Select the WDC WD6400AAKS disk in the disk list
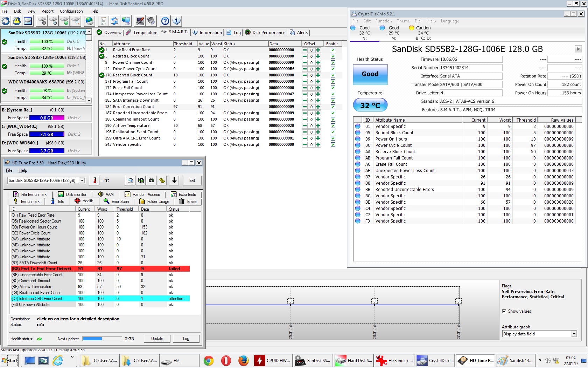Viewport: 588px width, 368px height. (44, 90)
